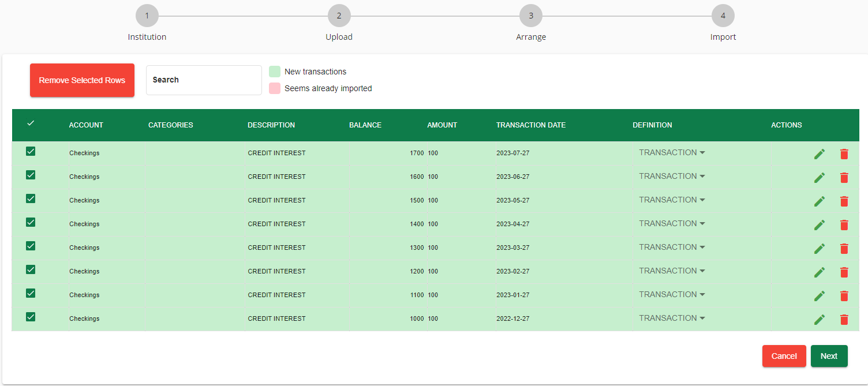Click the green New transactions legend swatch
This screenshot has width=868, height=386.
tap(275, 72)
